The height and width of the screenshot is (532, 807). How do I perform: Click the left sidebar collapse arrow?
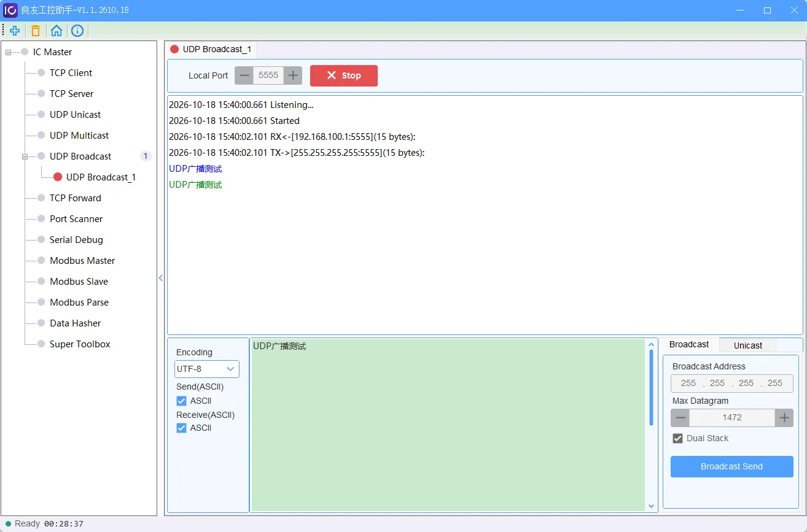click(161, 278)
